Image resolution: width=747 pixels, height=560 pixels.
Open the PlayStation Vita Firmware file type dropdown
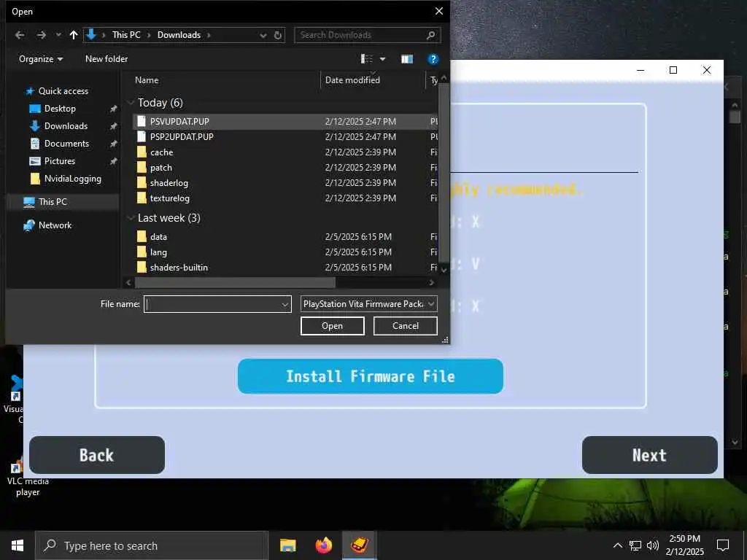pos(368,304)
